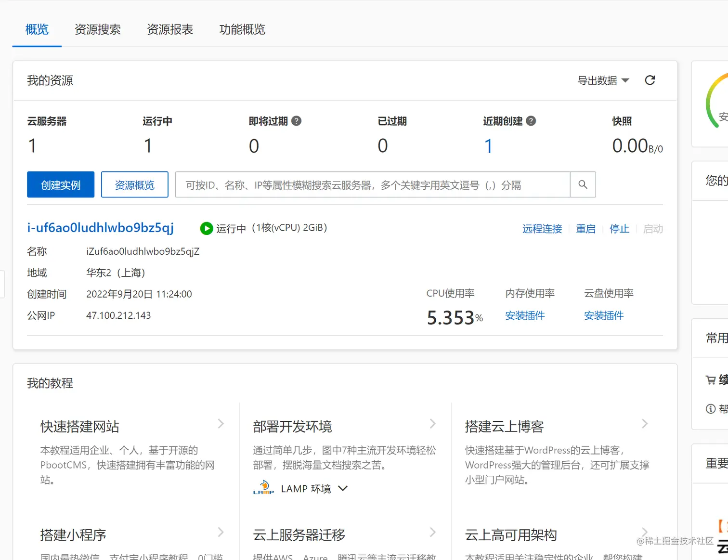Click the 停止 link
Image resolution: width=728 pixels, height=560 pixels.
coord(619,229)
